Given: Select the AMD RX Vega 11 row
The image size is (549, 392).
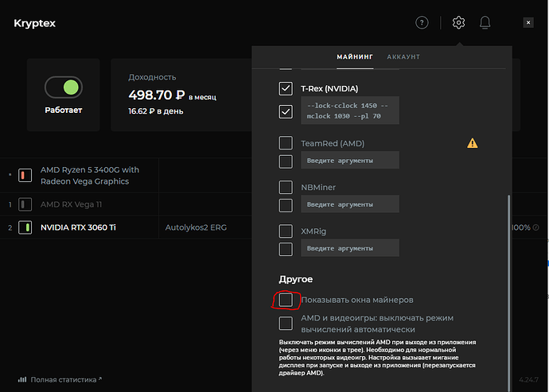Looking at the screenshot, I should (126, 204).
